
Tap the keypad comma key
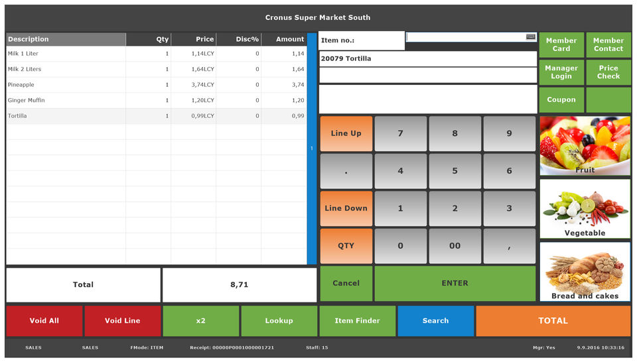(x=510, y=245)
